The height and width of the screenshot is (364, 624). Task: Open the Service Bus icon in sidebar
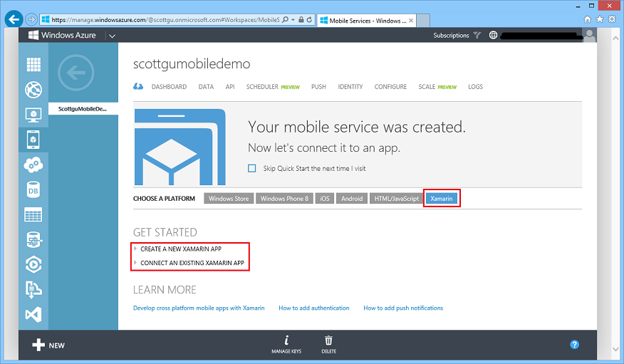[x=33, y=290]
